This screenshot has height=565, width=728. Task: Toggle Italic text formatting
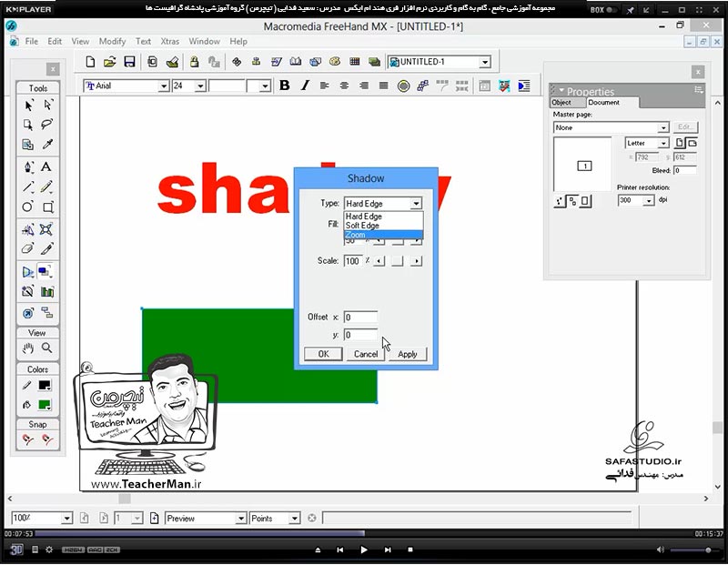click(x=305, y=86)
